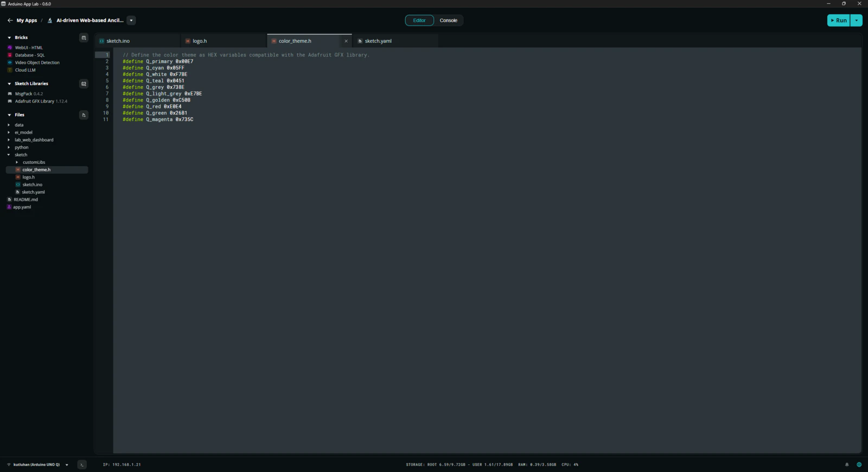The width and height of the screenshot is (868, 472).
Task: Collapse the sketch folder
Action: tap(9, 155)
